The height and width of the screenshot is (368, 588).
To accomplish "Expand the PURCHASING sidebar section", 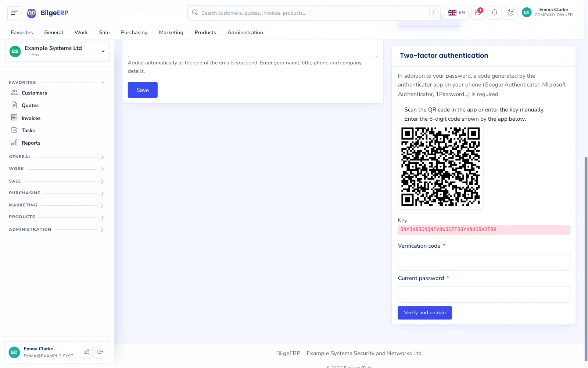I will (x=57, y=193).
